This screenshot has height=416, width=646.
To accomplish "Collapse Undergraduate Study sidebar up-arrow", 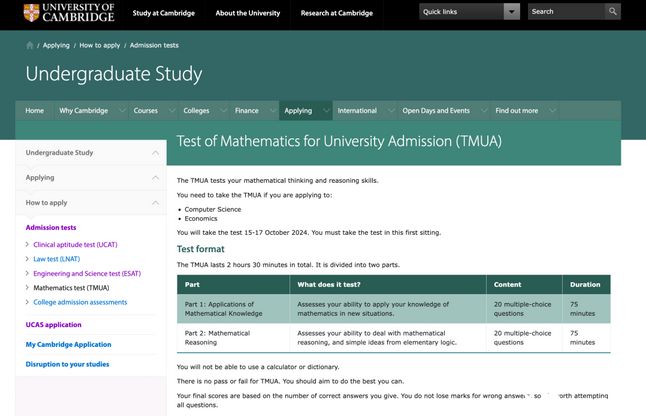I will point(155,153).
